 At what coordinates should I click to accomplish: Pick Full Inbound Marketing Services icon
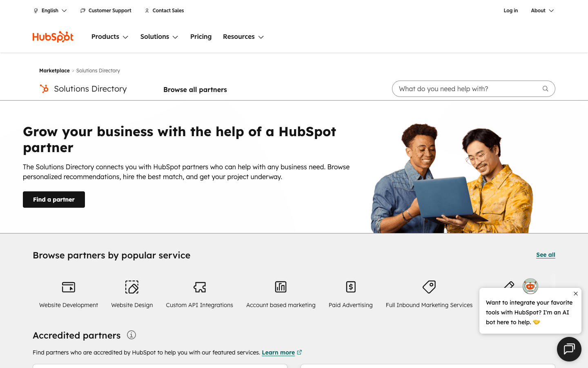tap(429, 287)
